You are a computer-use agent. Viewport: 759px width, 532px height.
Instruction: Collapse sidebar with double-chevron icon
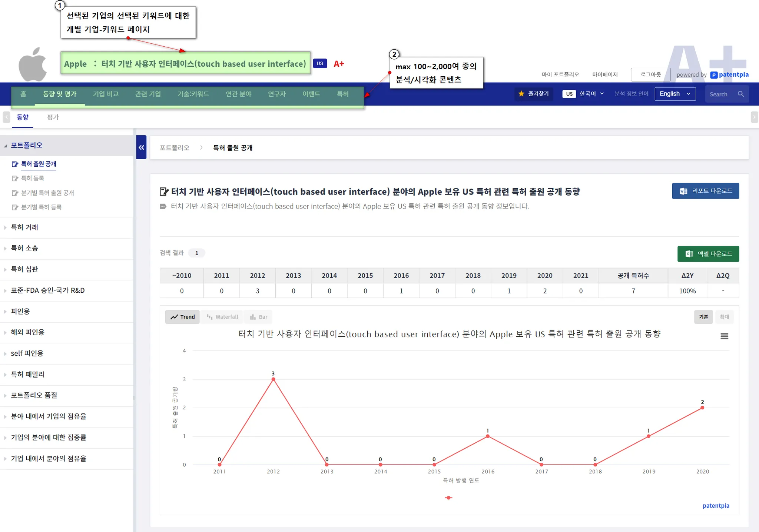[141, 147]
